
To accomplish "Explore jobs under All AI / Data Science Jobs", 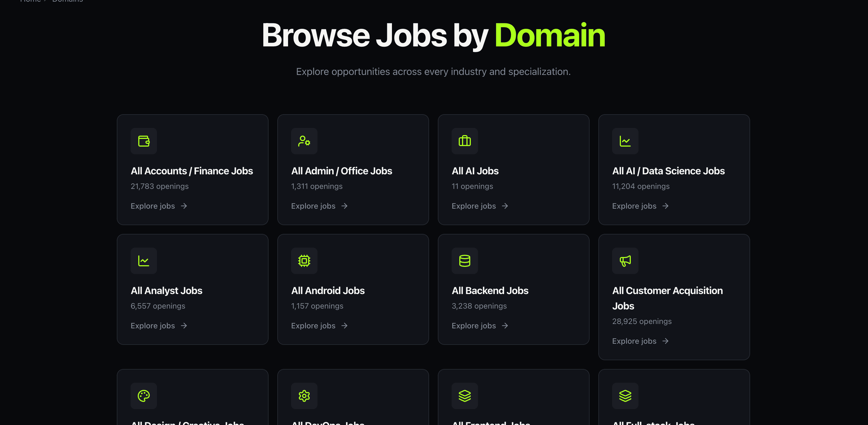I will [x=640, y=206].
